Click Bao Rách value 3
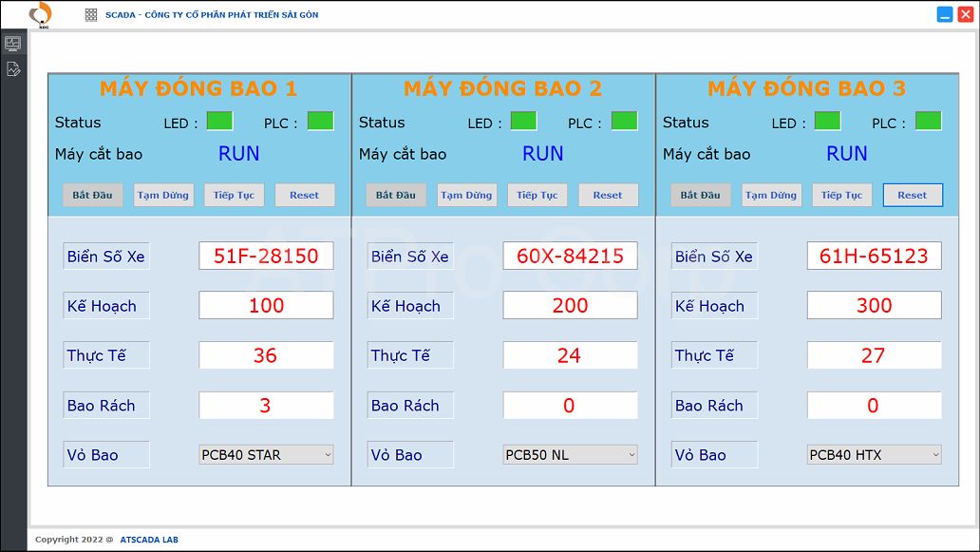980x552 pixels. (x=266, y=405)
